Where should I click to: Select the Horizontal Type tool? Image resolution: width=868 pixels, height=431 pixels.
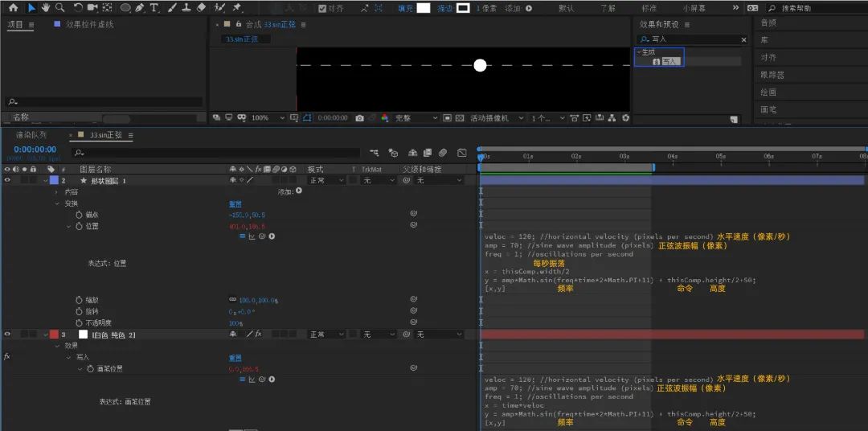[154, 8]
